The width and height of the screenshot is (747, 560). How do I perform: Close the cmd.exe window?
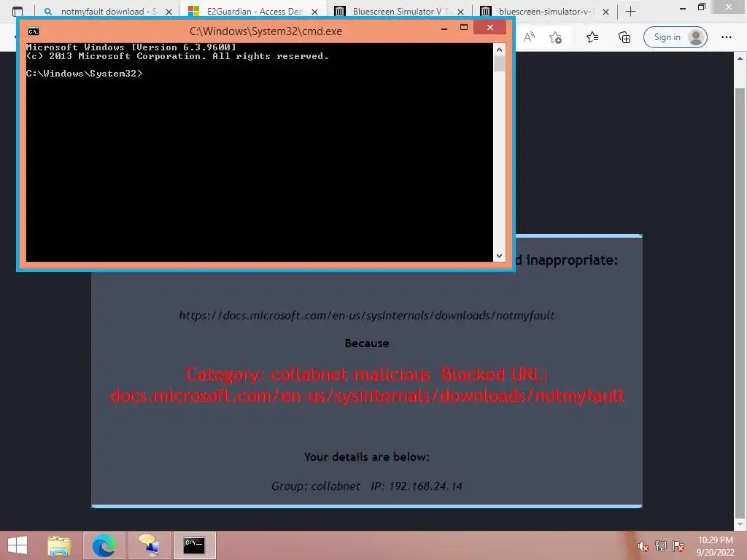coord(490,28)
